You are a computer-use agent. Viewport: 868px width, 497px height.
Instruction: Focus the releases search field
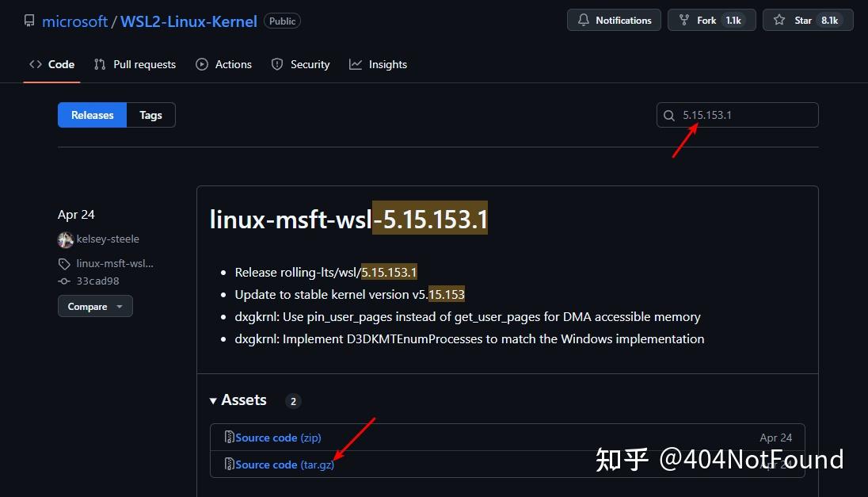pyautogui.click(x=737, y=115)
